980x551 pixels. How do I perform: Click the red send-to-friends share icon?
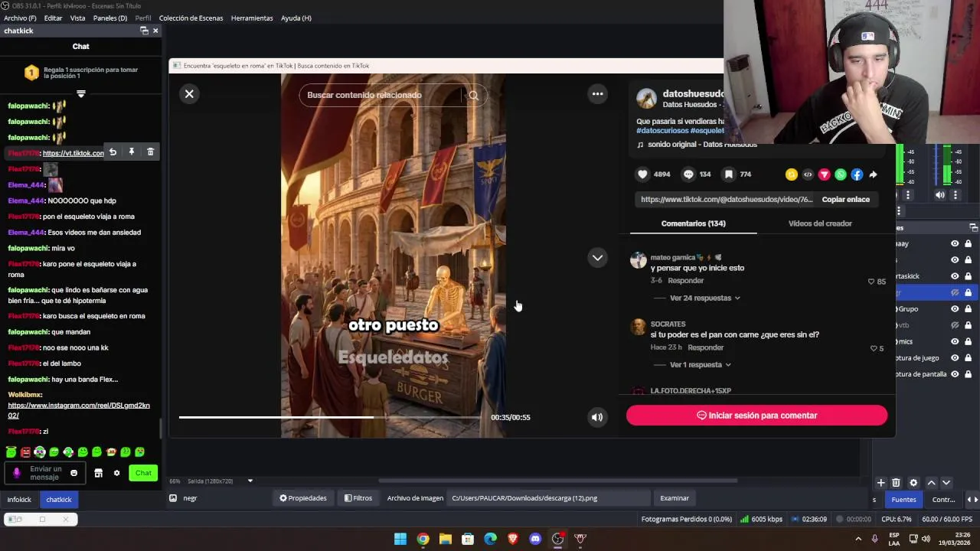824,174
